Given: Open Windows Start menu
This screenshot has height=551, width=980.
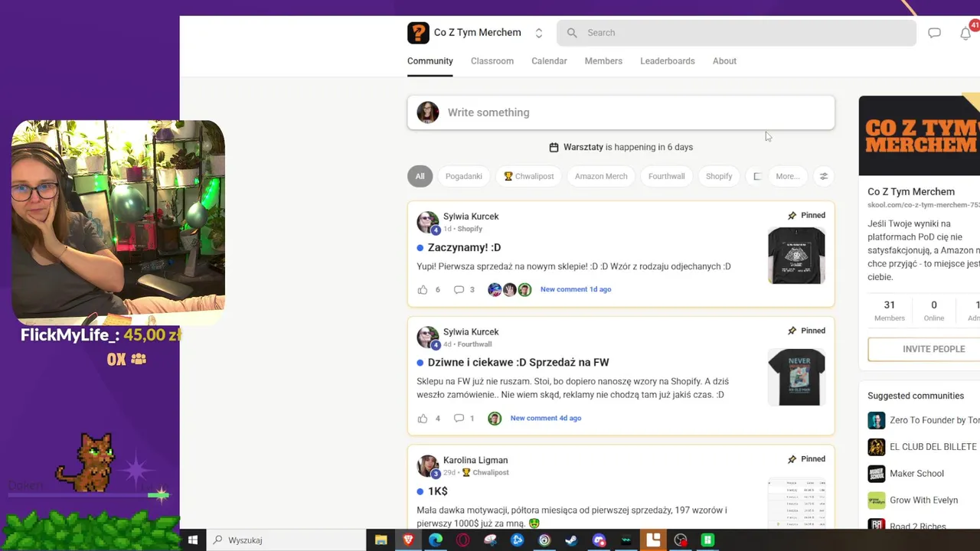Looking at the screenshot, I should (x=193, y=540).
